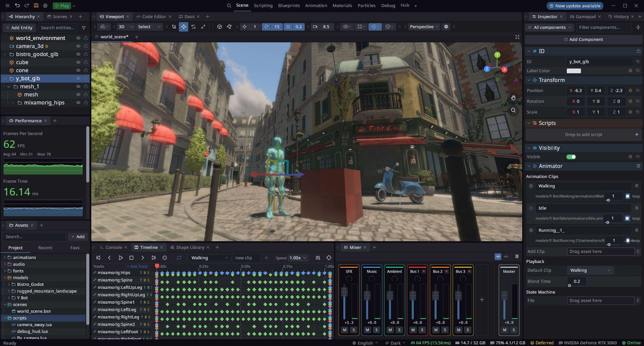Viewport: 644px width, 346px height.
Task: Switch to the Gamepad tab
Action: coord(586,16)
